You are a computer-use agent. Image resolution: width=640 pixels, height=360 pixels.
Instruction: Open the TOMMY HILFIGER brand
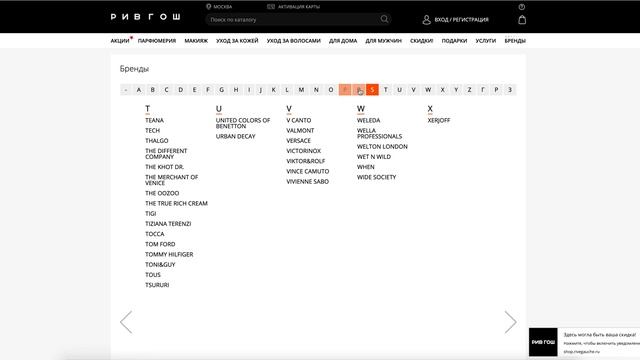pyautogui.click(x=169, y=255)
